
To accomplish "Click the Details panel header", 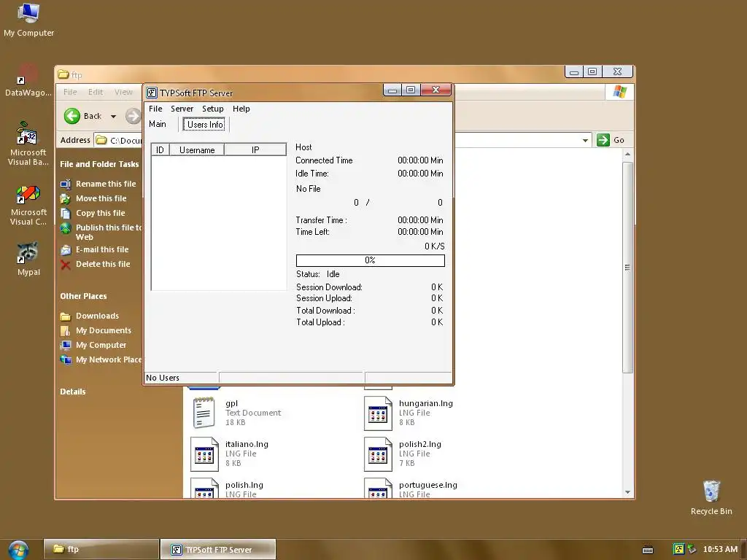I will click(x=73, y=392).
